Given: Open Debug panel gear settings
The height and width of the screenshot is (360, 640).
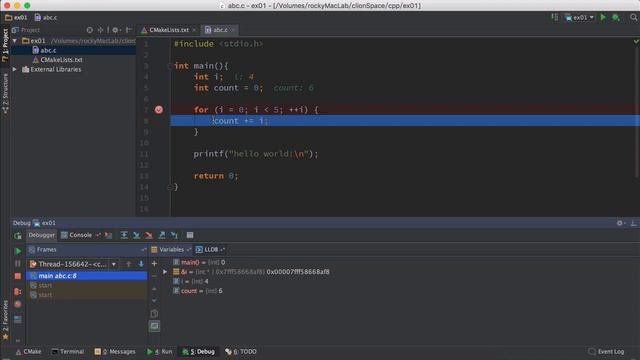Looking at the screenshot, I should coord(620,223).
